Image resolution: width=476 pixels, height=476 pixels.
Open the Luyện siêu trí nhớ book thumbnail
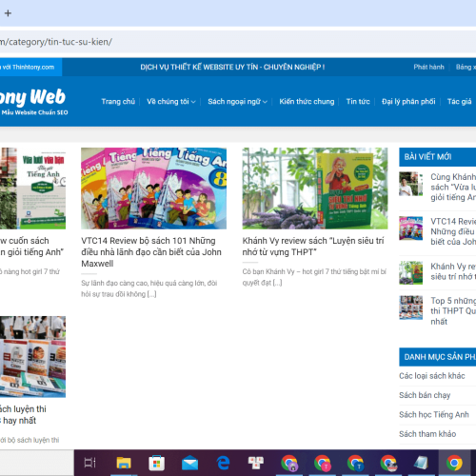tap(315, 188)
